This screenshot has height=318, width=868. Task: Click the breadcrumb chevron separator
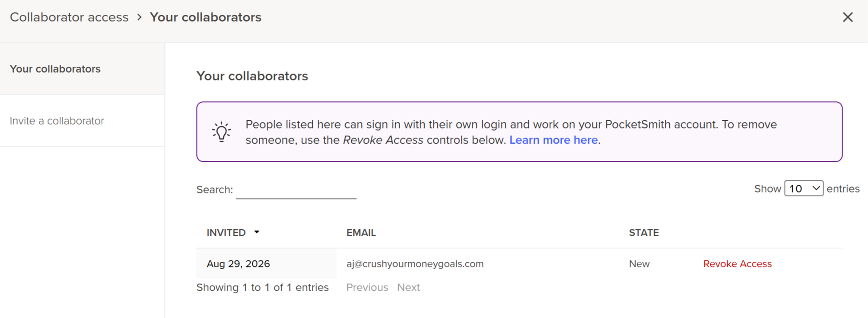(139, 17)
